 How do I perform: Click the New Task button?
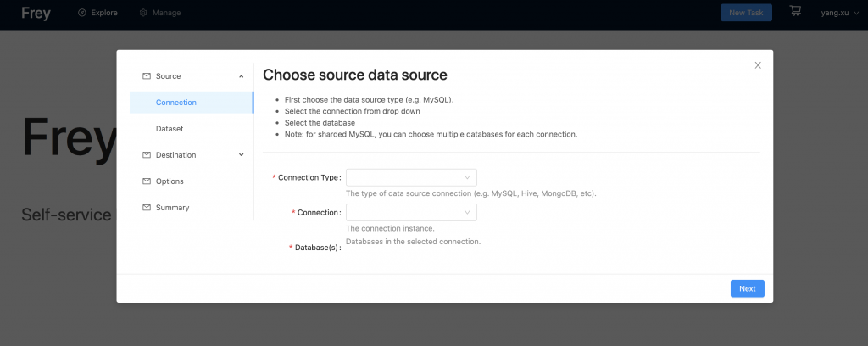coord(746,12)
